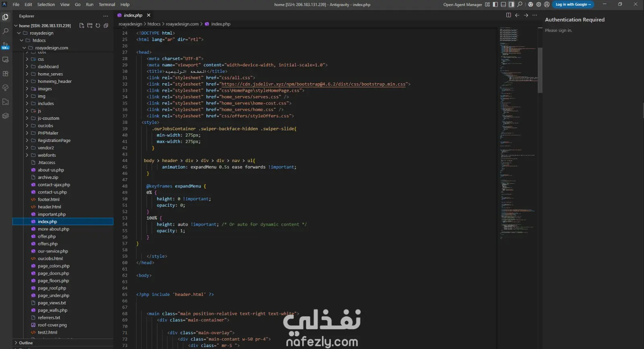This screenshot has width=644, height=349.
Task: Open the Search view in the activity bar
Action: 5,31
